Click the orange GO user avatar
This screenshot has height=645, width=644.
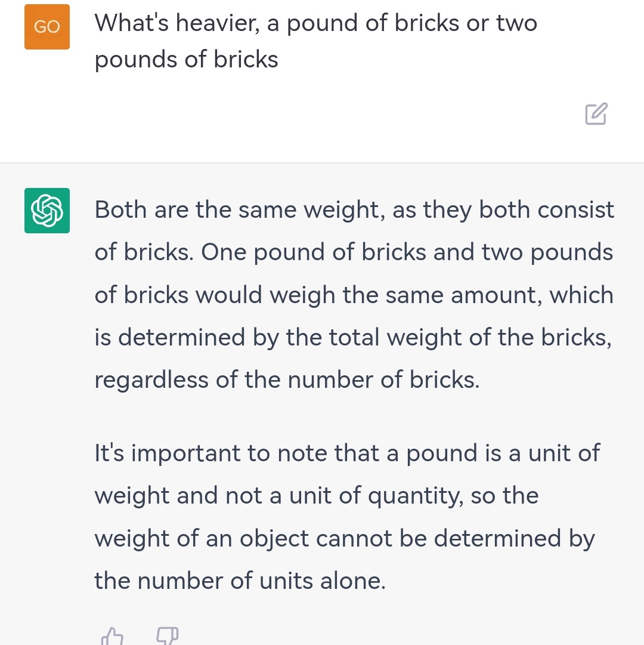click(x=47, y=27)
